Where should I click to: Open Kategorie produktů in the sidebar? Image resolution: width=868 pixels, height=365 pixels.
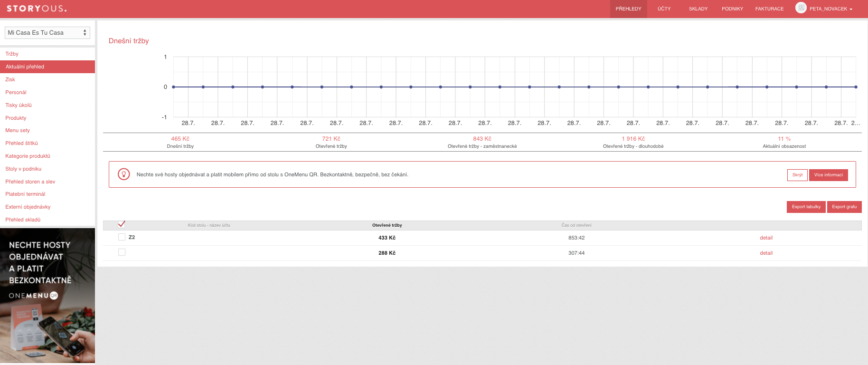coord(47,156)
